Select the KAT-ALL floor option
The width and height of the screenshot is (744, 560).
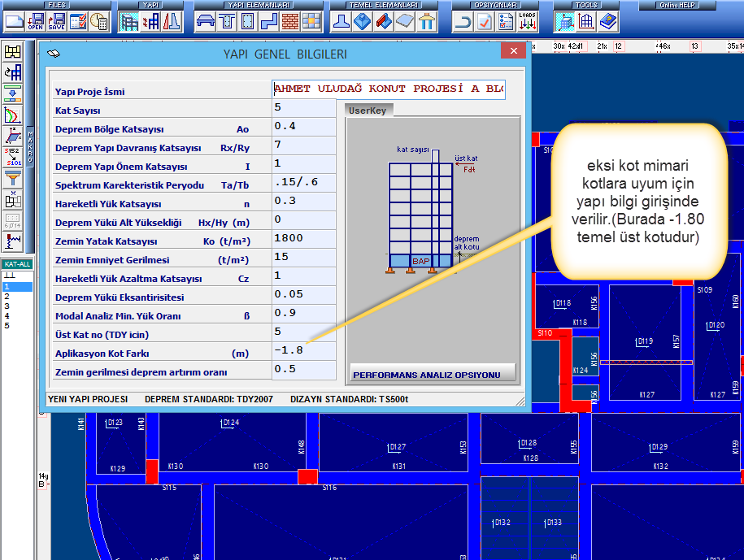pyautogui.click(x=16, y=264)
